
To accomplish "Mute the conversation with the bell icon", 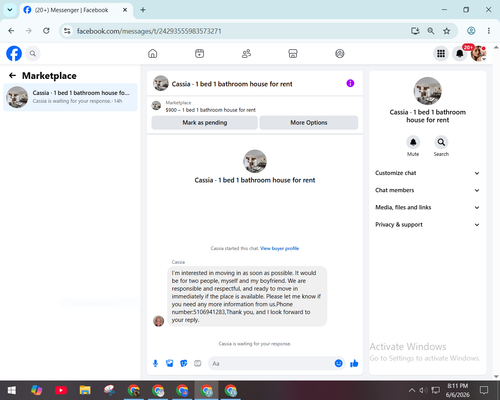I will pos(413,142).
